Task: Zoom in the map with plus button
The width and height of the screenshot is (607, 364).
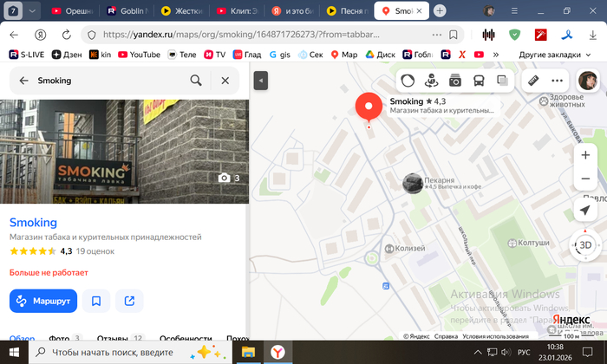Action: [587, 153]
